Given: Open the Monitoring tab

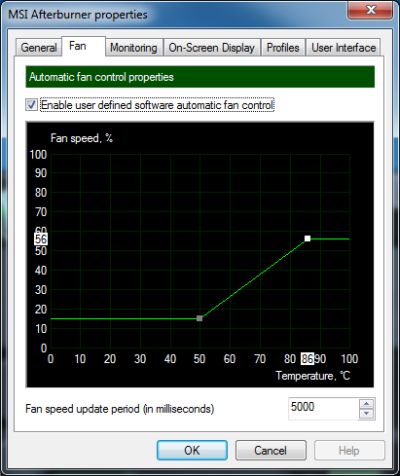Looking at the screenshot, I should (x=134, y=48).
